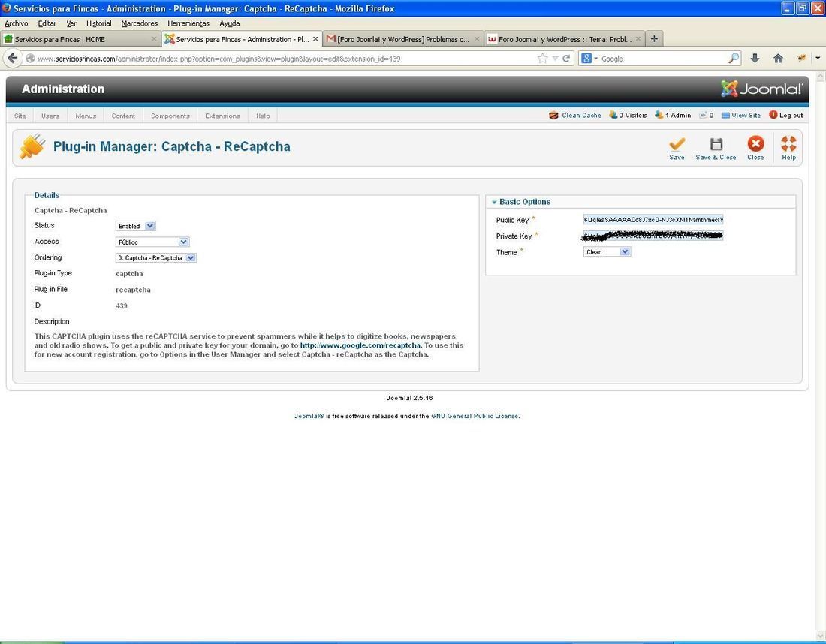826x644 pixels.
Task: Open the Access Público dropdown
Action: (x=152, y=242)
